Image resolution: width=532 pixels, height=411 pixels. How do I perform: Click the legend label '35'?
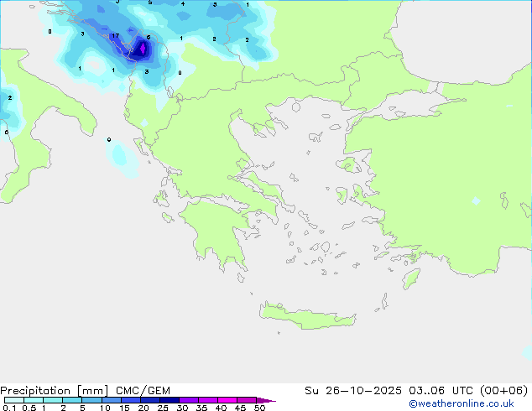[201, 408]
